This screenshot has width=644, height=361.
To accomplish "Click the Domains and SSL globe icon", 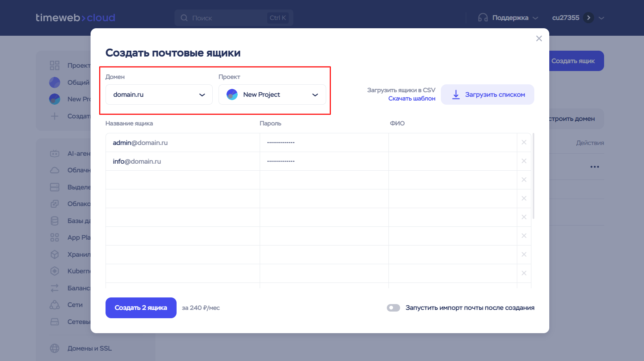I will click(54, 349).
